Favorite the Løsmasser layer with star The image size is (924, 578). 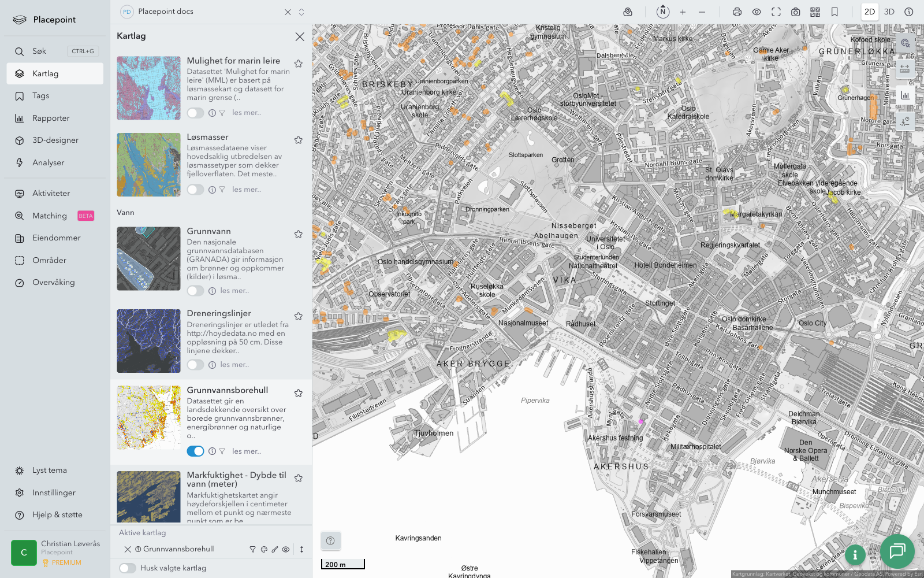tap(299, 140)
